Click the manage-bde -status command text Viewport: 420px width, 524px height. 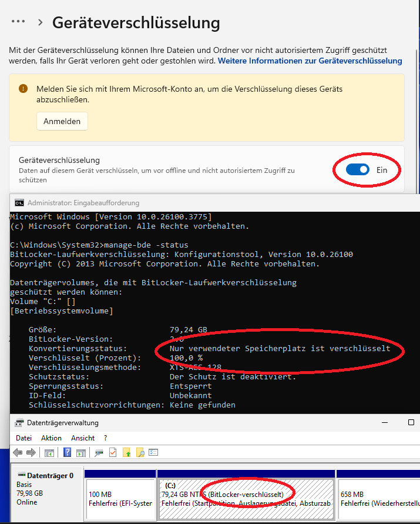coord(146,245)
